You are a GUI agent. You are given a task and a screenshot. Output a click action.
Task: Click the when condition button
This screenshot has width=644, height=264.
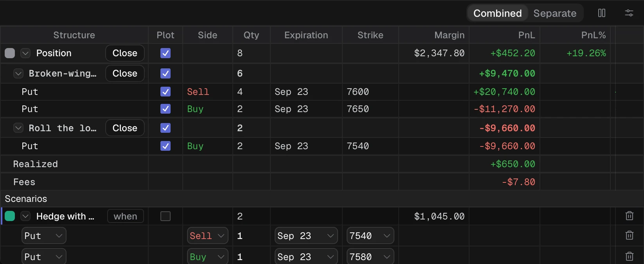coord(126,216)
